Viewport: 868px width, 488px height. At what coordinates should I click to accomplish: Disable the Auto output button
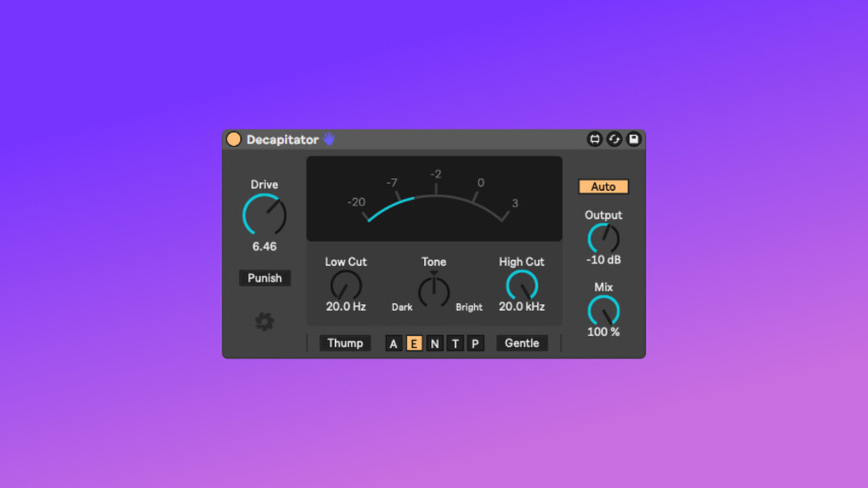(x=604, y=187)
